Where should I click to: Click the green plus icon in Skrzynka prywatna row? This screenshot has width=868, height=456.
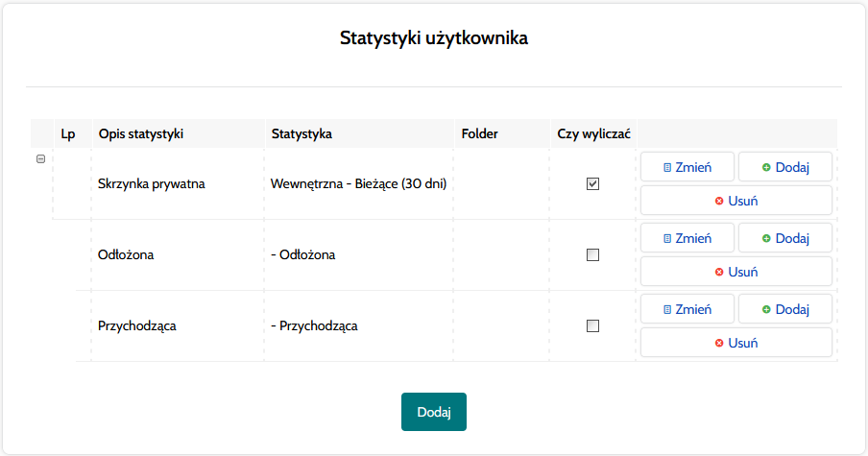click(x=766, y=167)
